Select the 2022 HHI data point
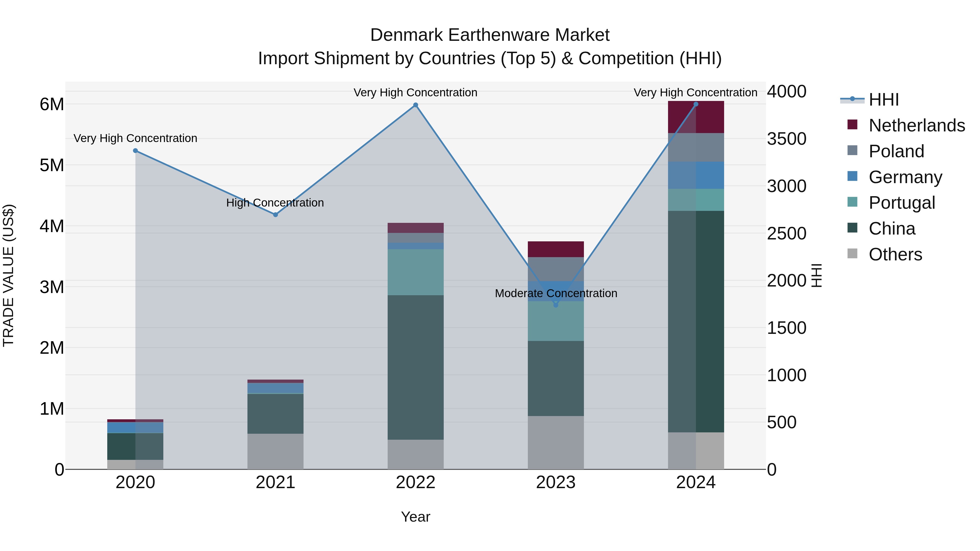 pos(416,105)
